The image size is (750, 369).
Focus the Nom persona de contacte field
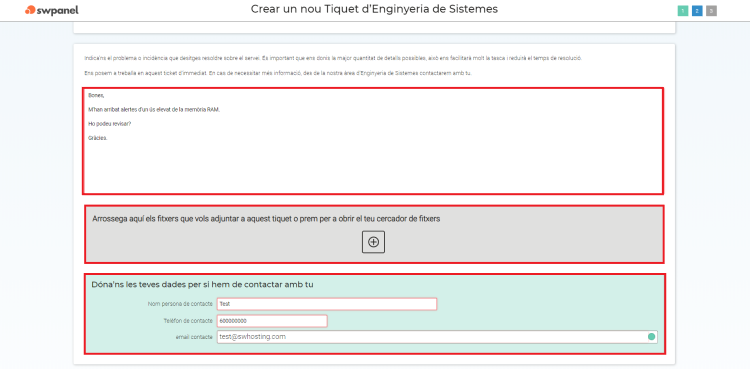point(327,304)
